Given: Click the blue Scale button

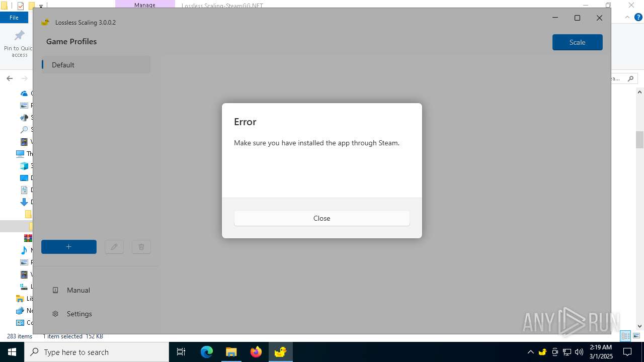Looking at the screenshot, I should 577,42.
